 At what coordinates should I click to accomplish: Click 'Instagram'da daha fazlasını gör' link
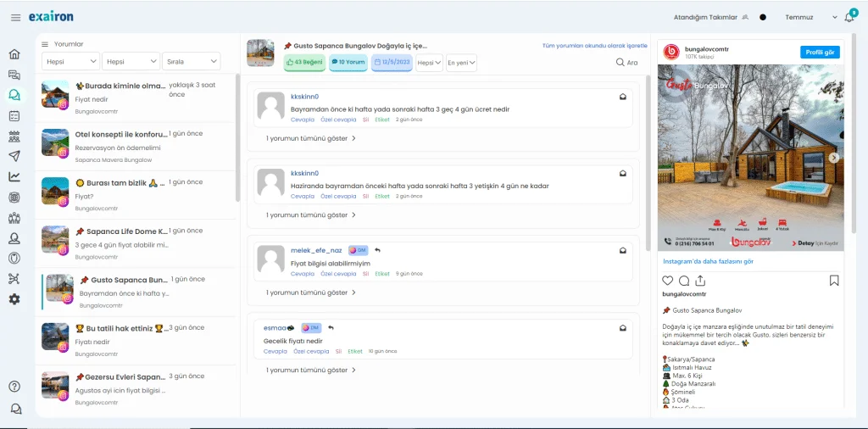[708, 261]
